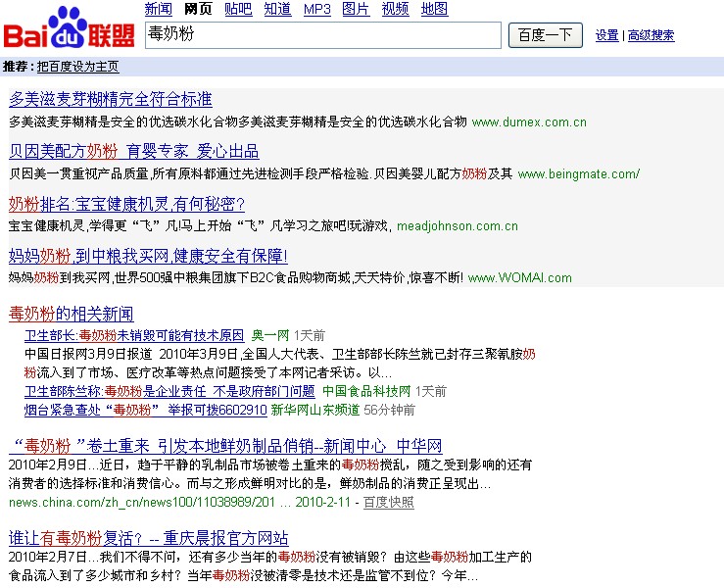Click the 宝宝健康机灵,学得更 description text
This screenshot has width=724, height=588.
pos(201,226)
